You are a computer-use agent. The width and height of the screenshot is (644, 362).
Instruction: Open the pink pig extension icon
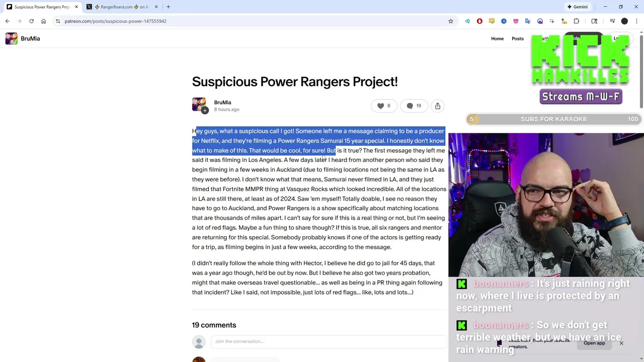tap(516, 21)
